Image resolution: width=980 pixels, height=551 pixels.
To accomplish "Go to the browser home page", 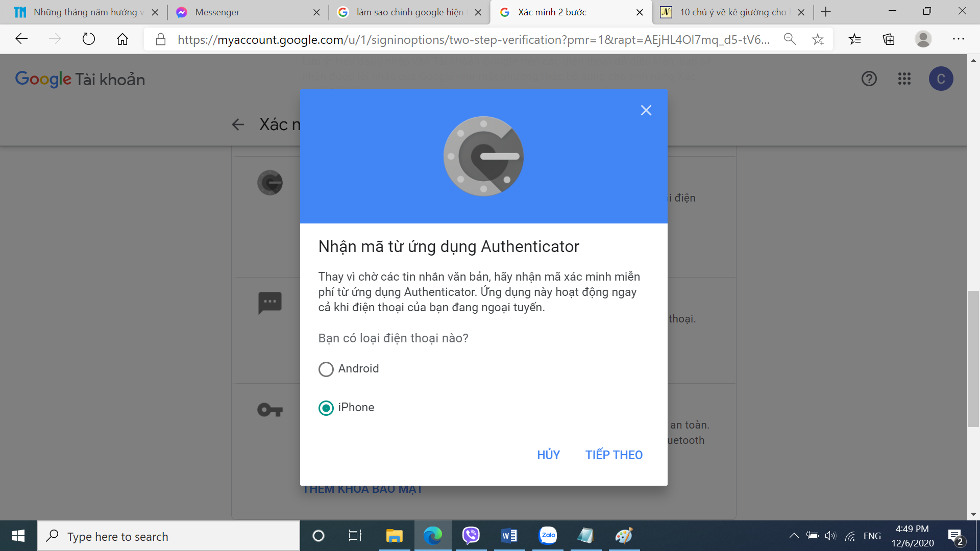I will pos(122,39).
